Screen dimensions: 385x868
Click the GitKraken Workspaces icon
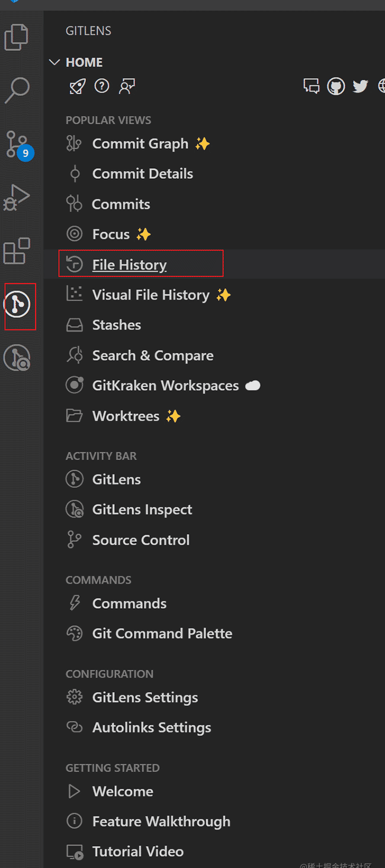point(74,385)
